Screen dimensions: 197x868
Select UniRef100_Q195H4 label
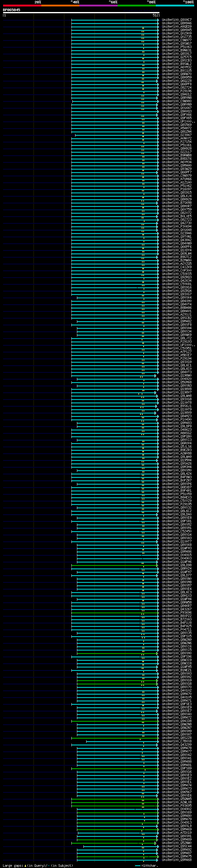pos(177,460)
